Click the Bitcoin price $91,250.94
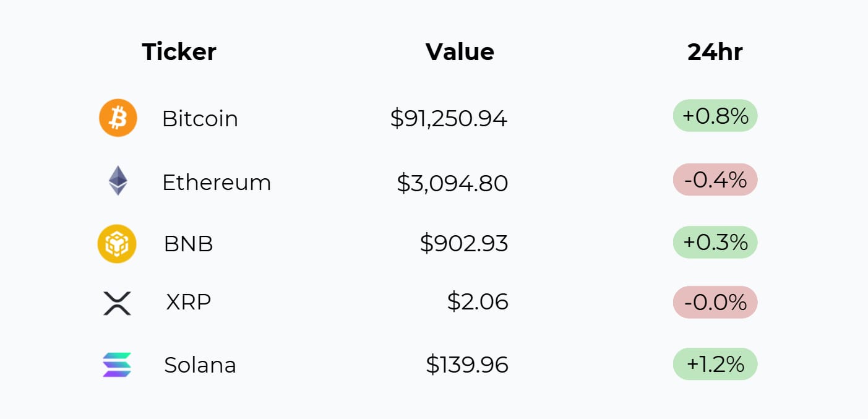This screenshot has height=419, width=868. pos(449,118)
